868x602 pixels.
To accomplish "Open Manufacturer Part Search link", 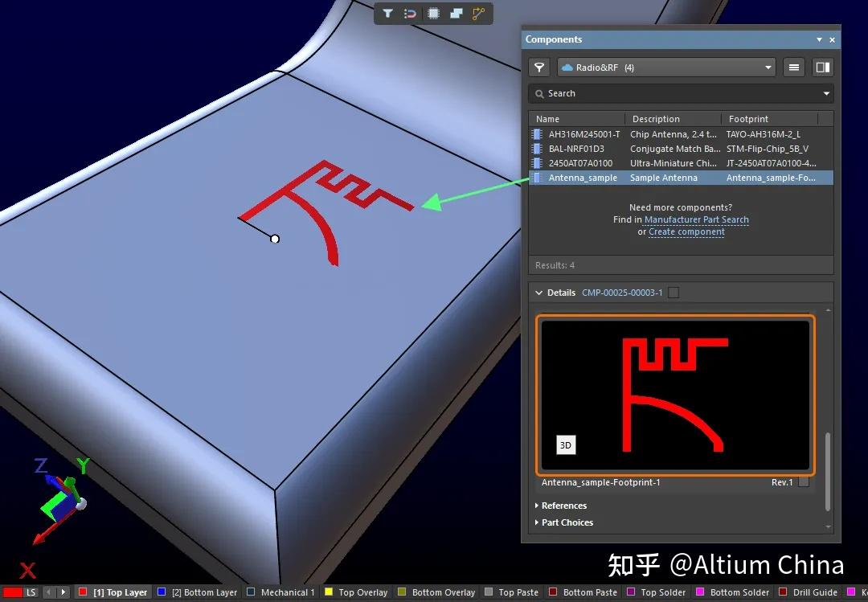I will pyautogui.click(x=696, y=220).
